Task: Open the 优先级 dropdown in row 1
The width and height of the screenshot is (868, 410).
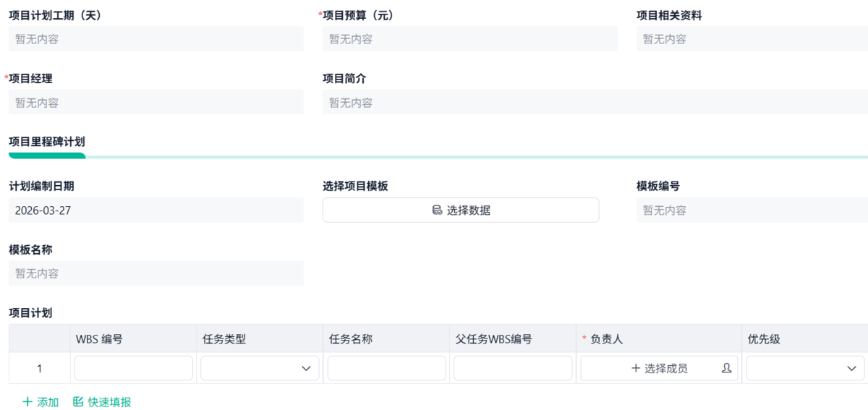Action: click(x=805, y=368)
